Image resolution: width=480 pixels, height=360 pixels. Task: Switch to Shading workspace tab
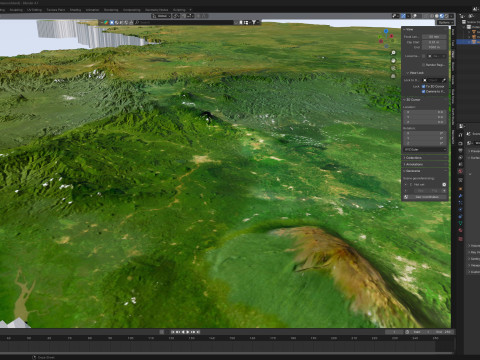(x=76, y=10)
